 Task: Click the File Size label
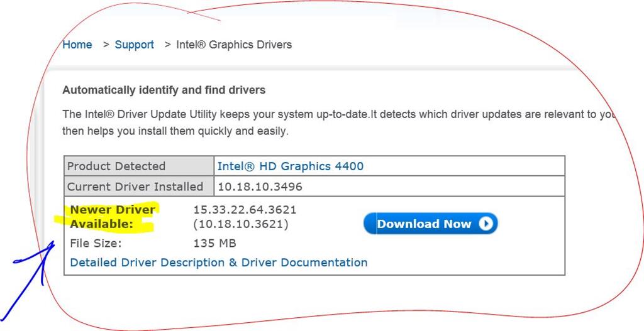96,244
